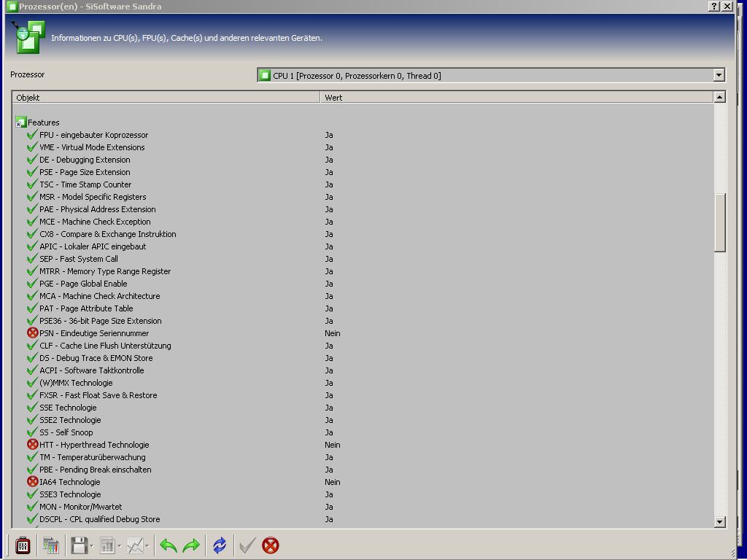This screenshot has height=560, width=747.
Task: Select DSCPL - CPL qualified Debug Store
Action: tap(99, 518)
